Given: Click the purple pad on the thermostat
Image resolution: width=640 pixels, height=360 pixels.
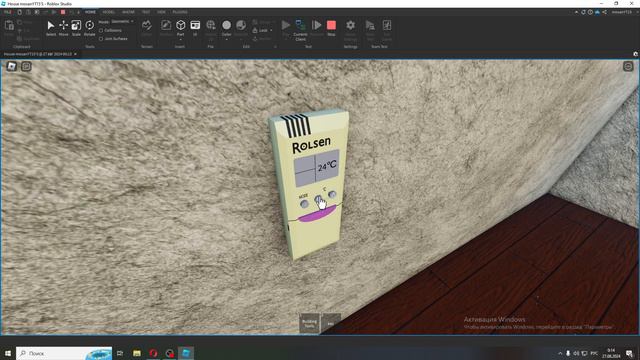Looking at the screenshot, I should click(x=317, y=213).
